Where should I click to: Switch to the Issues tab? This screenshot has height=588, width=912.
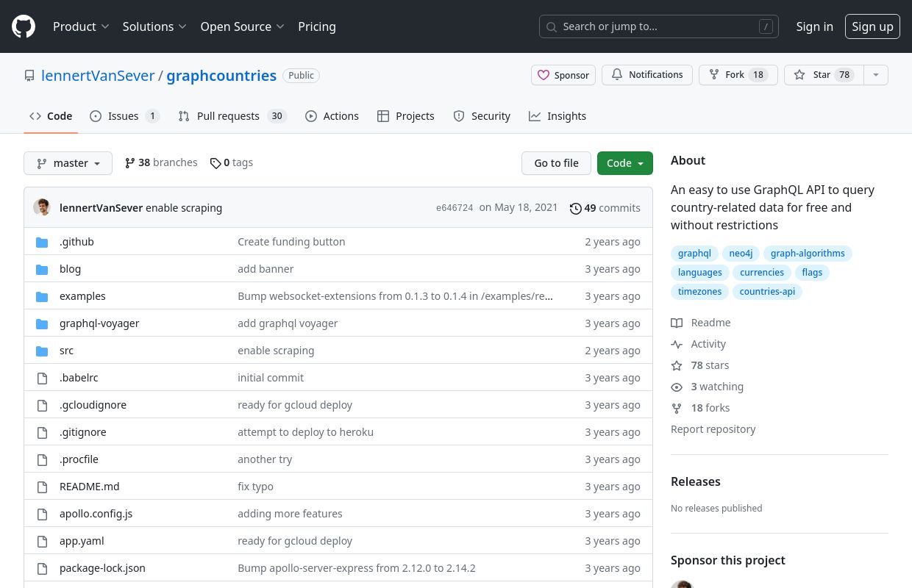tap(124, 116)
